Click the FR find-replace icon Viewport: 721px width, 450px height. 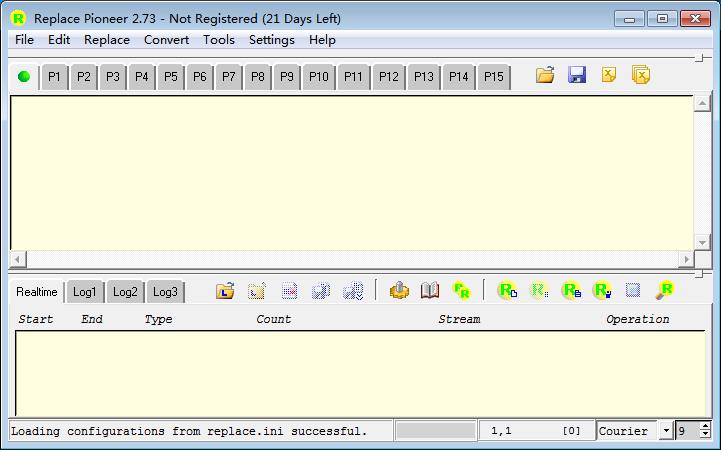(461, 291)
